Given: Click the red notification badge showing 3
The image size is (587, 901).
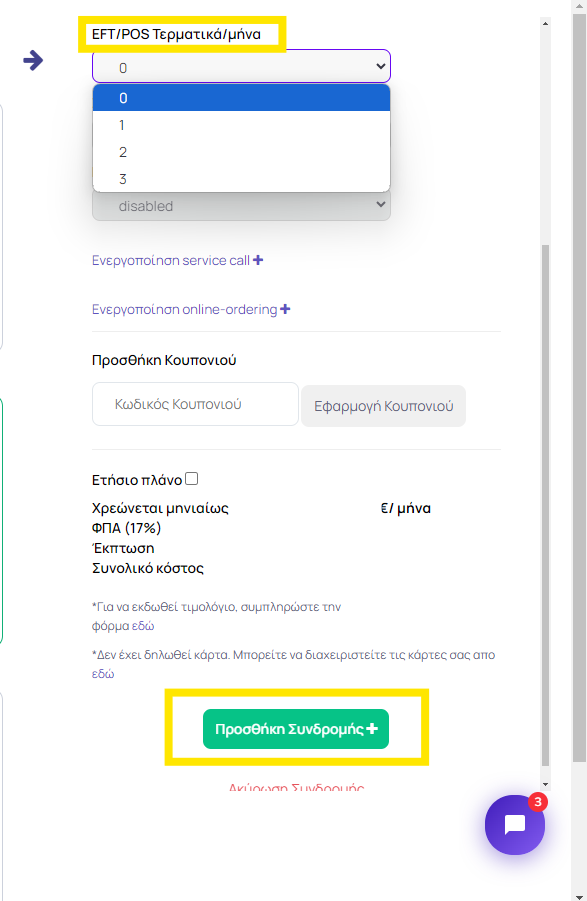Looking at the screenshot, I should (538, 802).
